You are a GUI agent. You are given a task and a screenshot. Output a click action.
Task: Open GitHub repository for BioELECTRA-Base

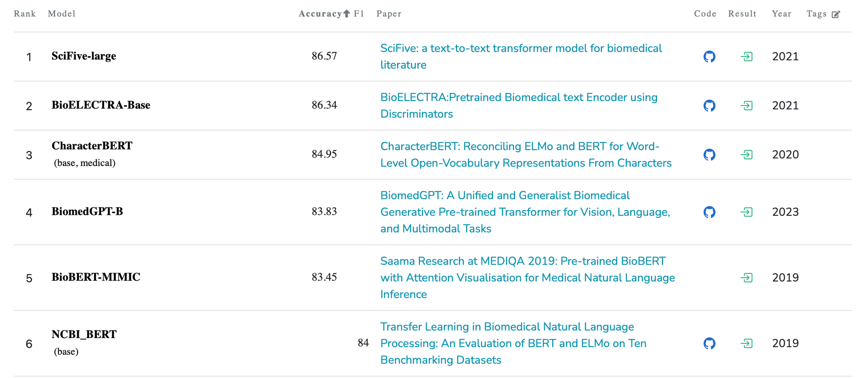click(x=709, y=105)
